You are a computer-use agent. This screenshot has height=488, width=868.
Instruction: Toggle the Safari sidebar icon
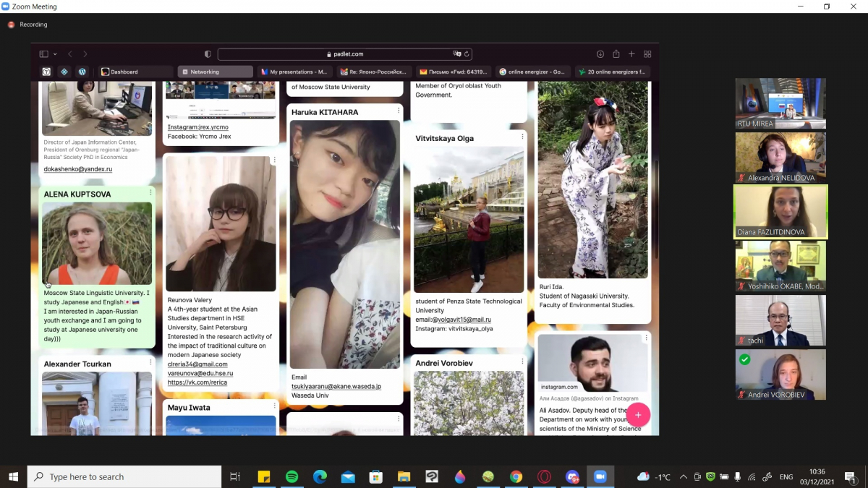43,54
